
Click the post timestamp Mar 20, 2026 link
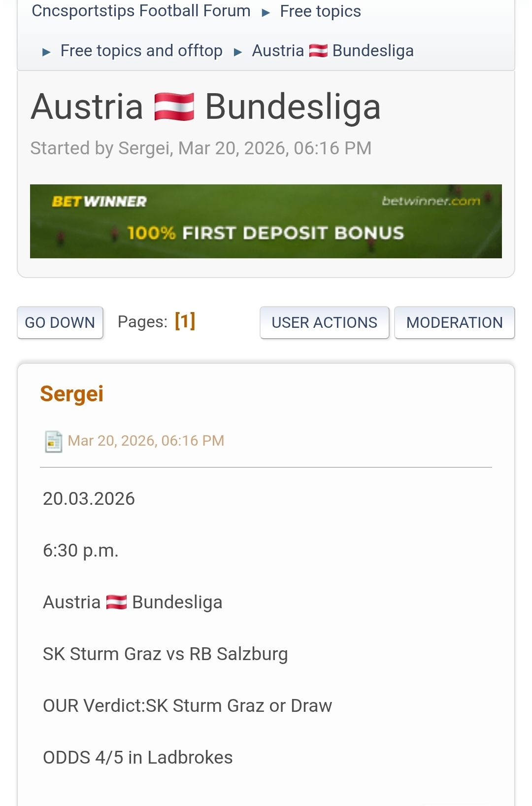(146, 441)
